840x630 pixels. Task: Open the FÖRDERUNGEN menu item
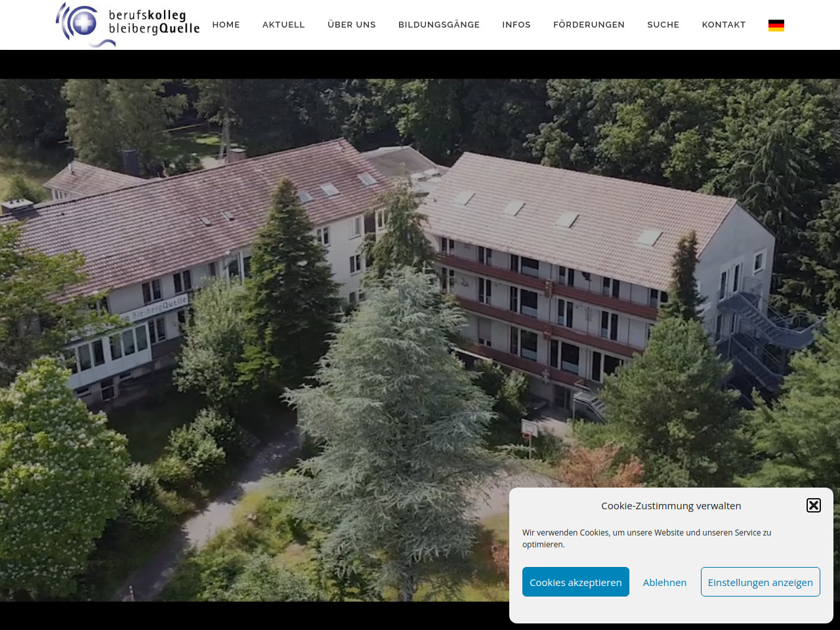[589, 25]
